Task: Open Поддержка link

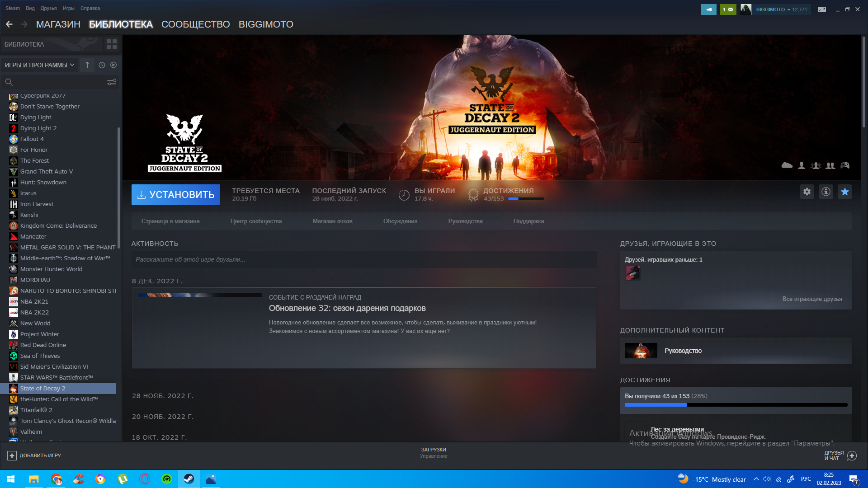Action: [529, 221]
